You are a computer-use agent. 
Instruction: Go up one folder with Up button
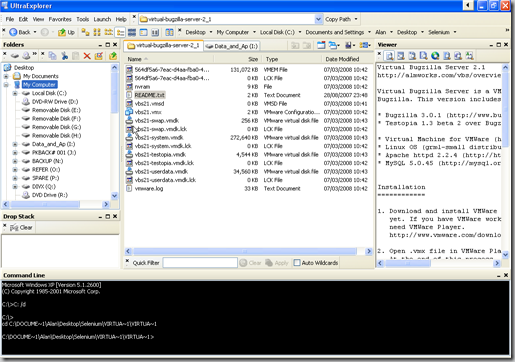[x=66, y=32]
